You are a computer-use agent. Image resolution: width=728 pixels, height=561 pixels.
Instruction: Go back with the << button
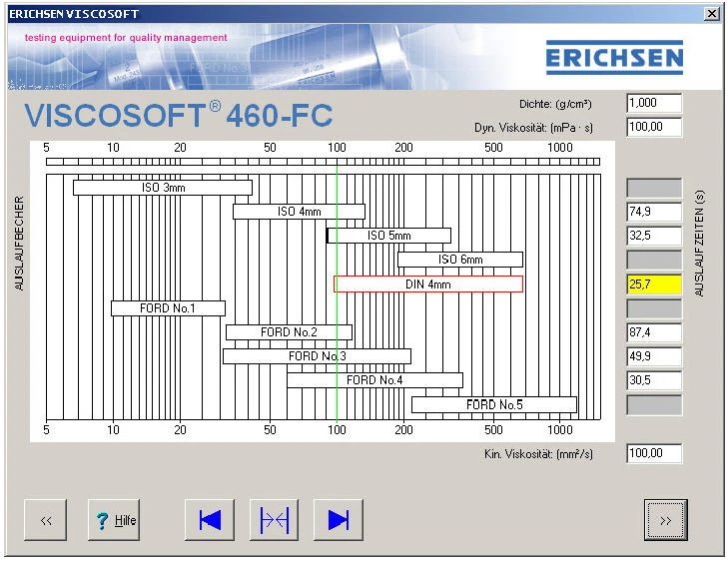click(46, 520)
